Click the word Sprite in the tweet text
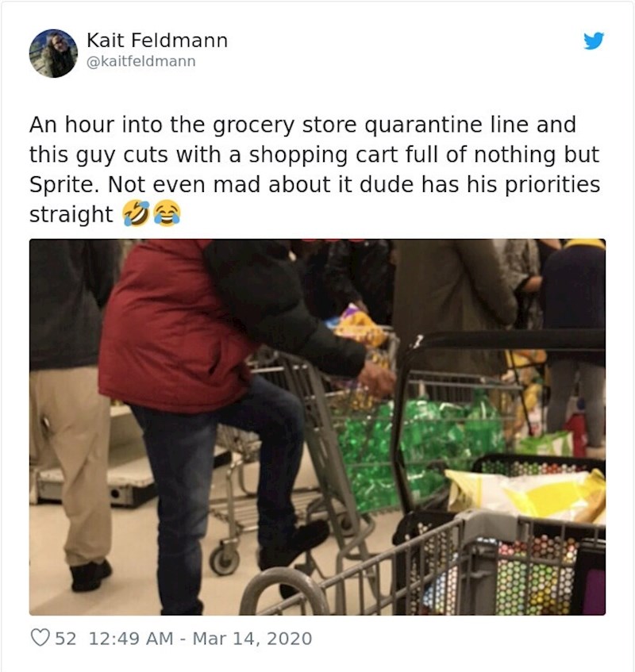Image resolution: width=635 pixels, height=672 pixels. click(x=61, y=185)
